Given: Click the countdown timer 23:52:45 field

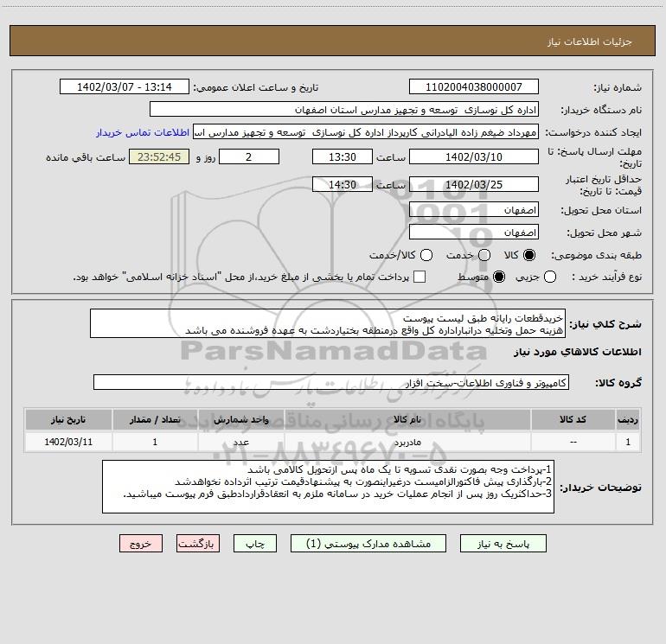Looking at the screenshot, I should 159,156.
